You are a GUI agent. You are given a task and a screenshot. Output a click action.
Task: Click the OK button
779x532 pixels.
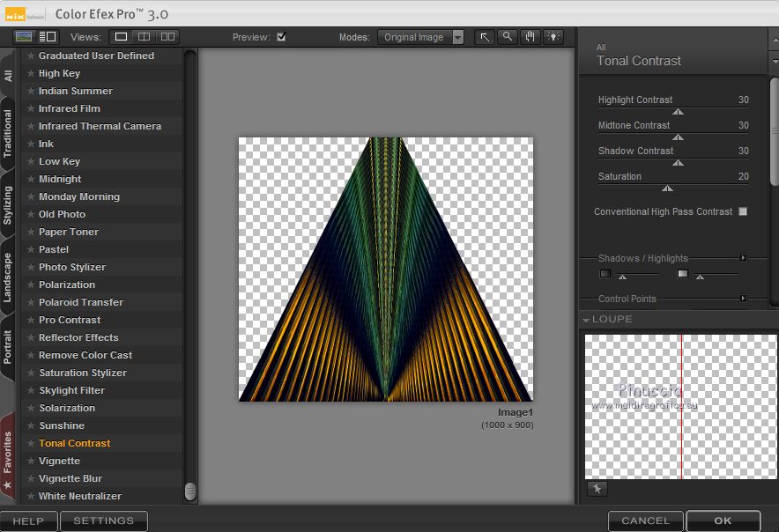pyautogui.click(x=723, y=521)
